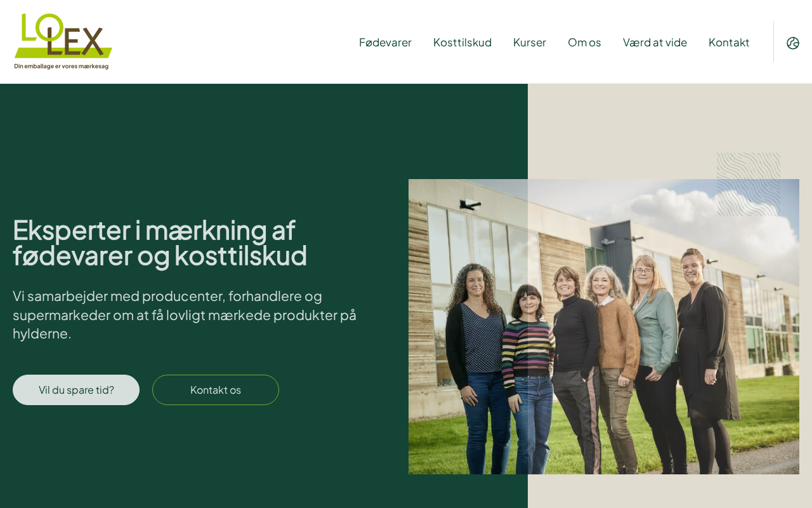
Task: Click the LOLEX logo
Action: pos(63,42)
